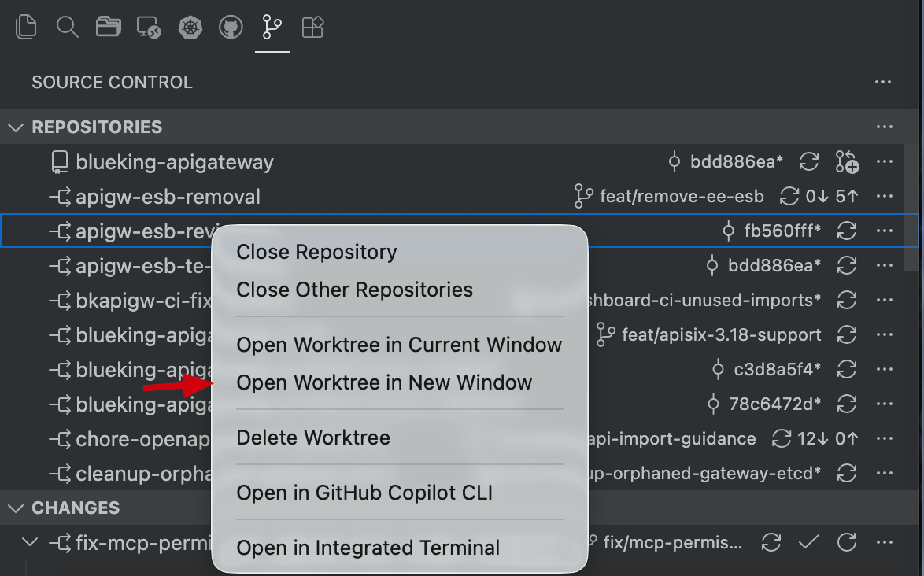
Task: Open the folders project view icon
Action: [109, 27]
